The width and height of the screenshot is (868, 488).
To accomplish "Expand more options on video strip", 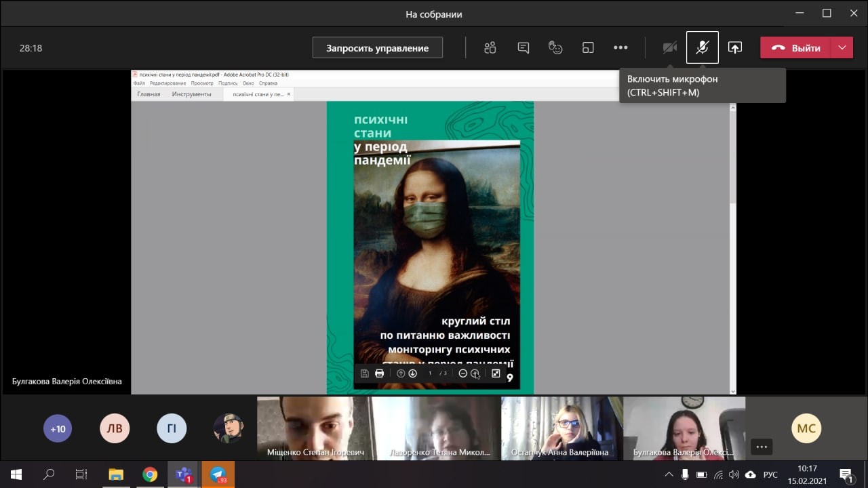I will point(762,447).
